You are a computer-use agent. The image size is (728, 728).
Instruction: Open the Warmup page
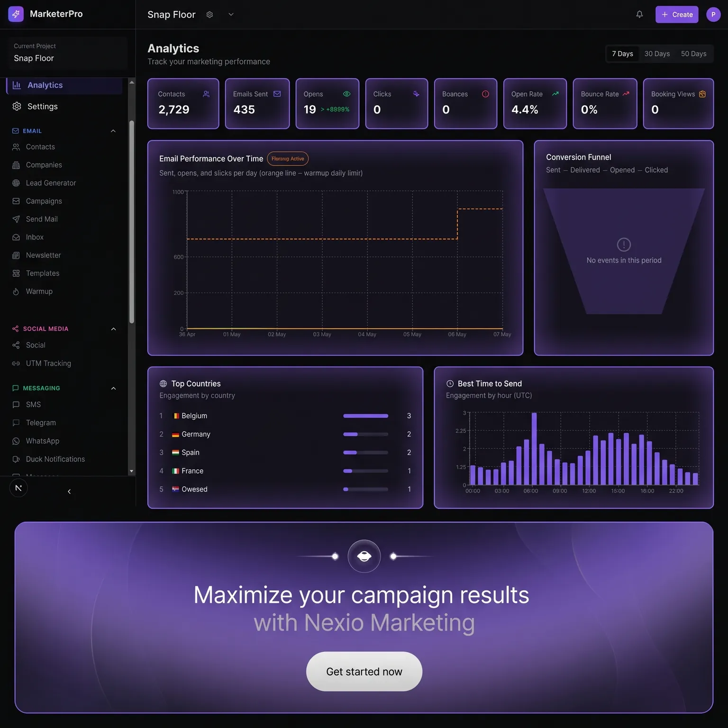[39, 291]
